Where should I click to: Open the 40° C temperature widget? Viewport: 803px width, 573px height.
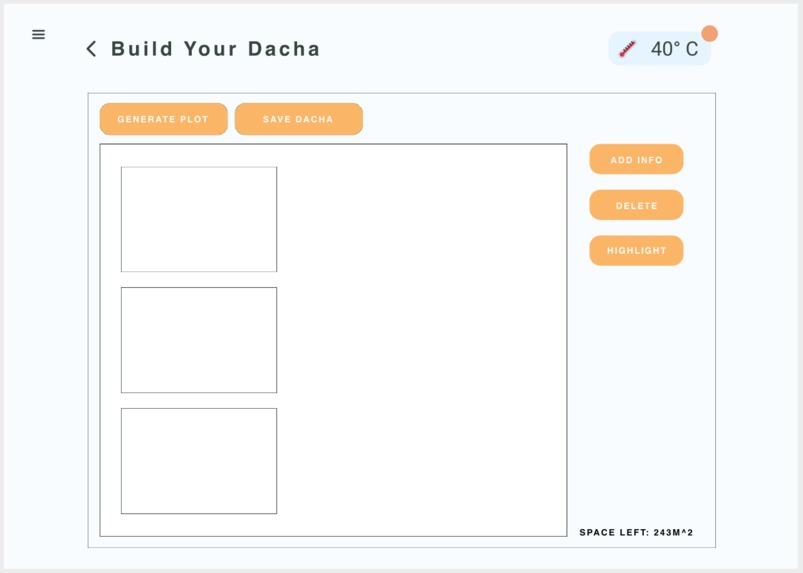pyautogui.click(x=660, y=49)
